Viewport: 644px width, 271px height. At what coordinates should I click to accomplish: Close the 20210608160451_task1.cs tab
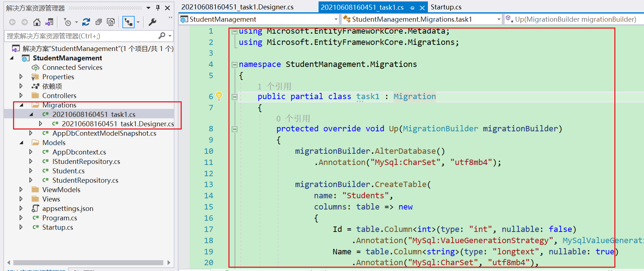[x=422, y=8]
